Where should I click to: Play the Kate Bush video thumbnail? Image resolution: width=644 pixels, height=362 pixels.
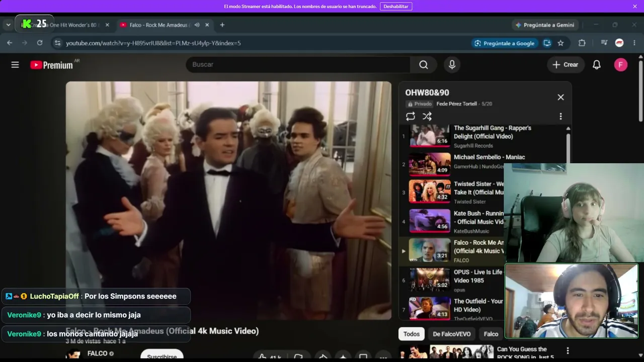pos(430,221)
